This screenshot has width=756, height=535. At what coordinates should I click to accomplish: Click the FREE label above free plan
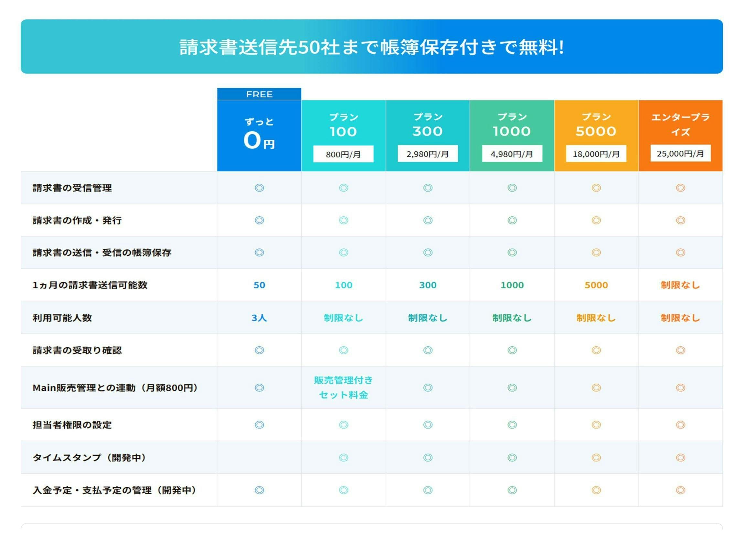259,94
